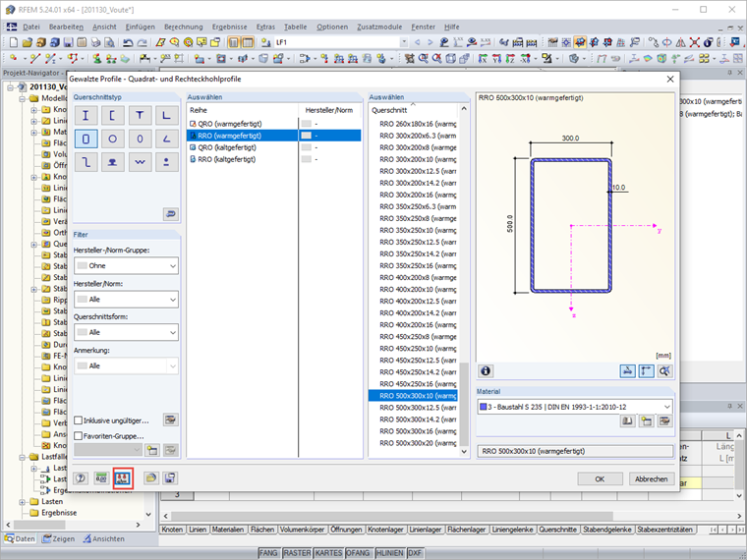Click the zoom-all icon in preview
Screen dimensions: 747x560
pos(664,371)
